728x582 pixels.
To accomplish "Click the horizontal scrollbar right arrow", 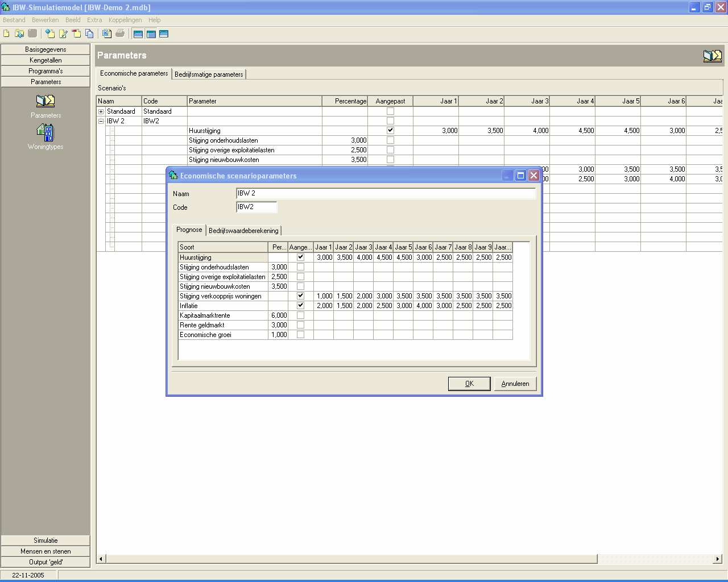I will click(x=717, y=559).
